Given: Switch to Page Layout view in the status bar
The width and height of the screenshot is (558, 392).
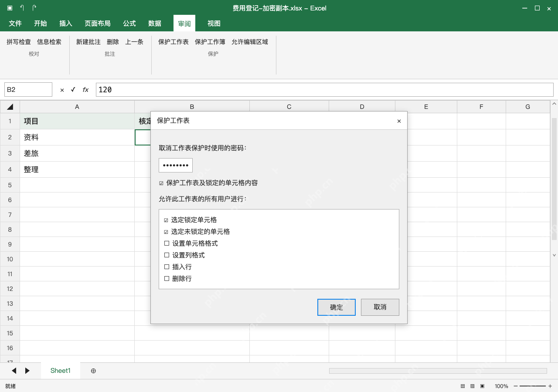Looking at the screenshot, I should pyautogui.click(x=473, y=386).
